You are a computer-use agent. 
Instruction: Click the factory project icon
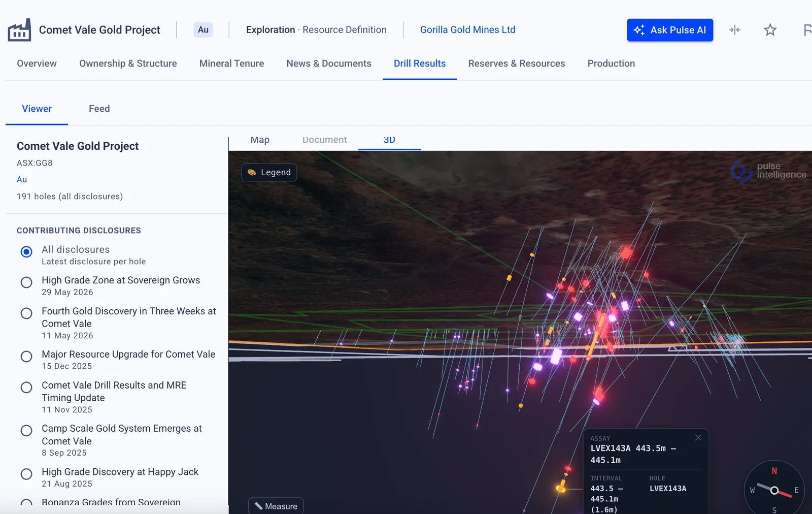[19, 30]
